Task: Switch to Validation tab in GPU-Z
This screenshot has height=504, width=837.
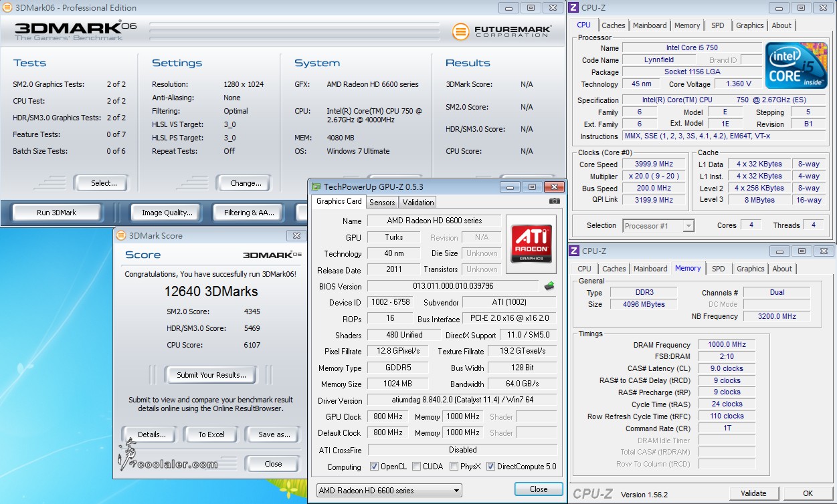Action: [x=418, y=203]
